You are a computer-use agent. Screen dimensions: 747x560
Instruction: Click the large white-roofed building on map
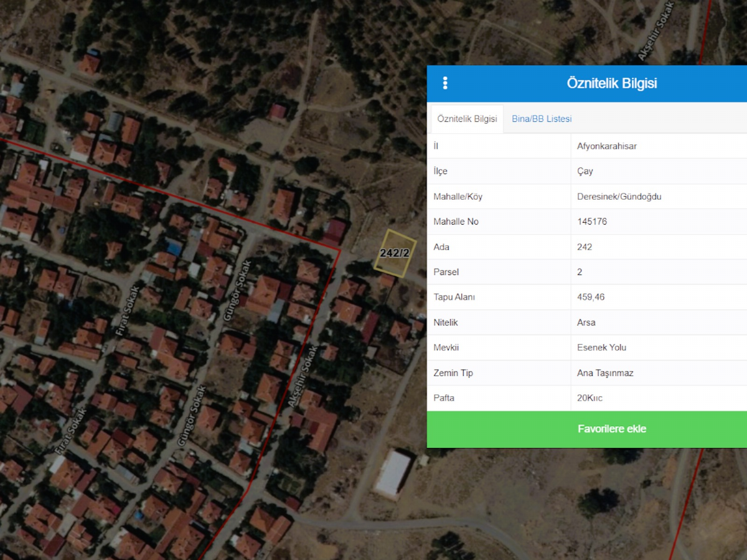pos(392,474)
